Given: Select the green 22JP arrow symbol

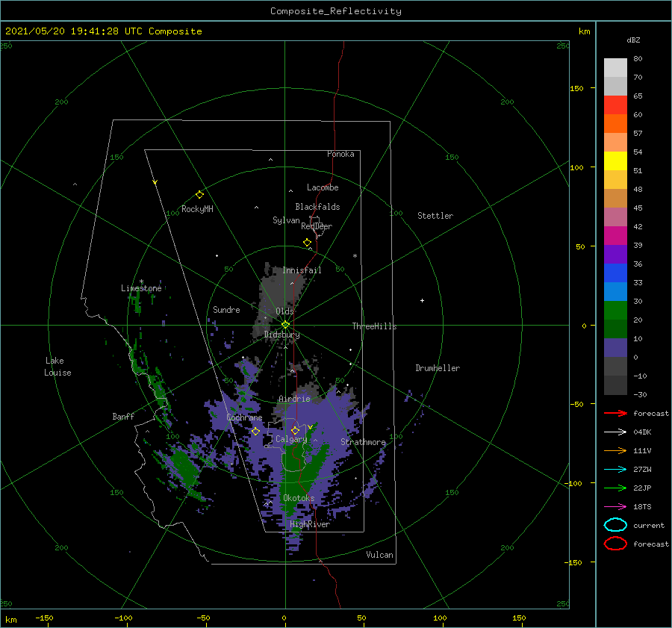Looking at the screenshot, I should (x=615, y=488).
